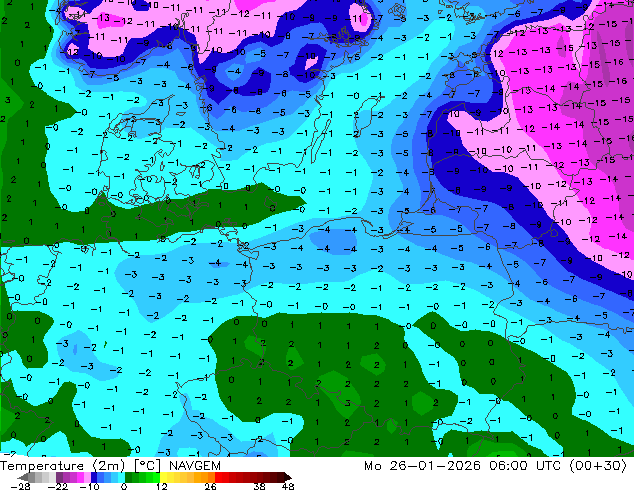Click the '06:00' forecast time
634x490 pixels.
click(x=508, y=466)
